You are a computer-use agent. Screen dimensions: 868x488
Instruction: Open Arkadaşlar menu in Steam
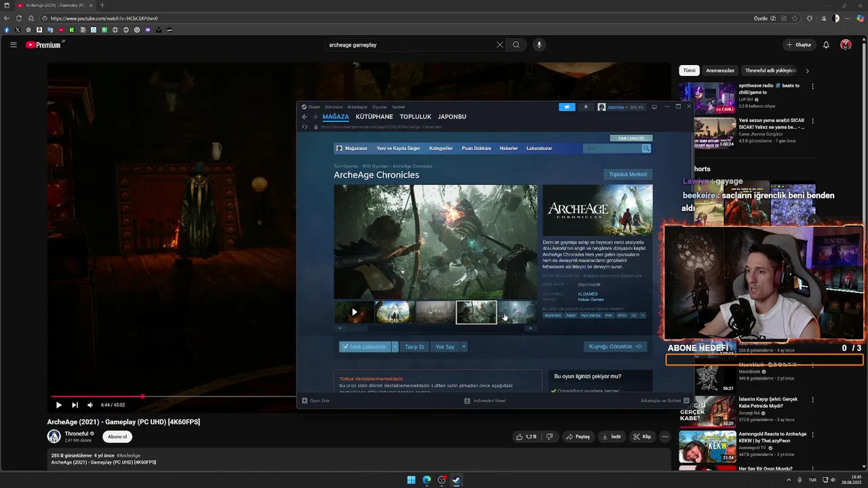(357, 106)
